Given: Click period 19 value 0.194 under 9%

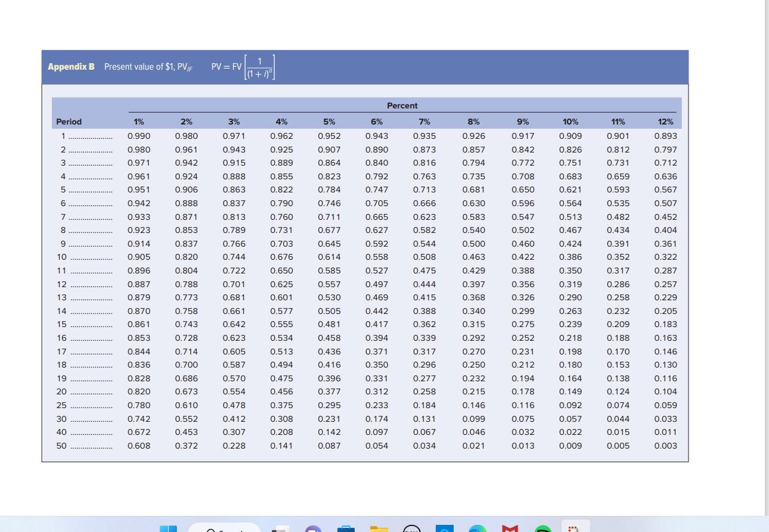Looking at the screenshot, I should click(x=523, y=378).
